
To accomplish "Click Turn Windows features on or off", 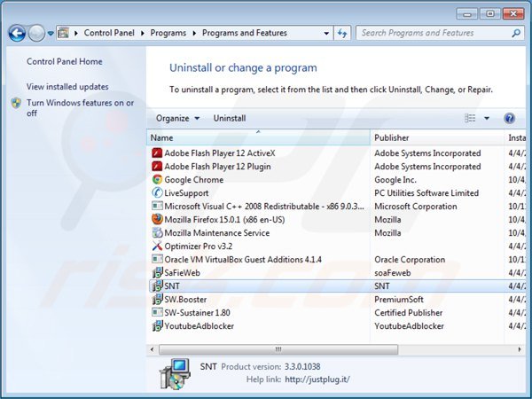I will click(x=81, y=108).
